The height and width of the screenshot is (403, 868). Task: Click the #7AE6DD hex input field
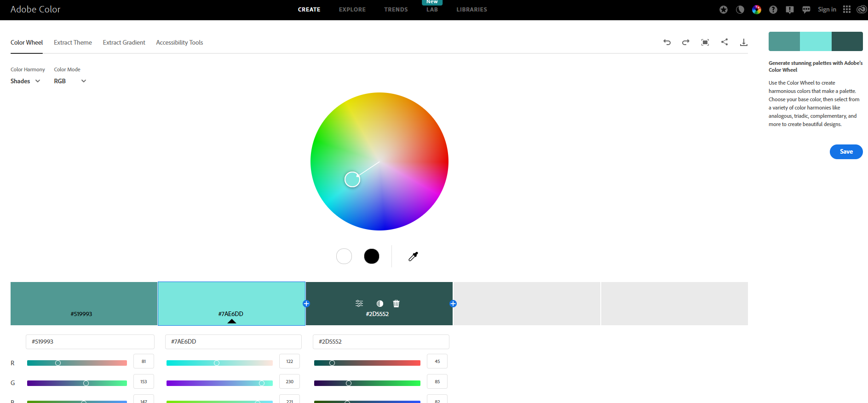click(233, 342)
